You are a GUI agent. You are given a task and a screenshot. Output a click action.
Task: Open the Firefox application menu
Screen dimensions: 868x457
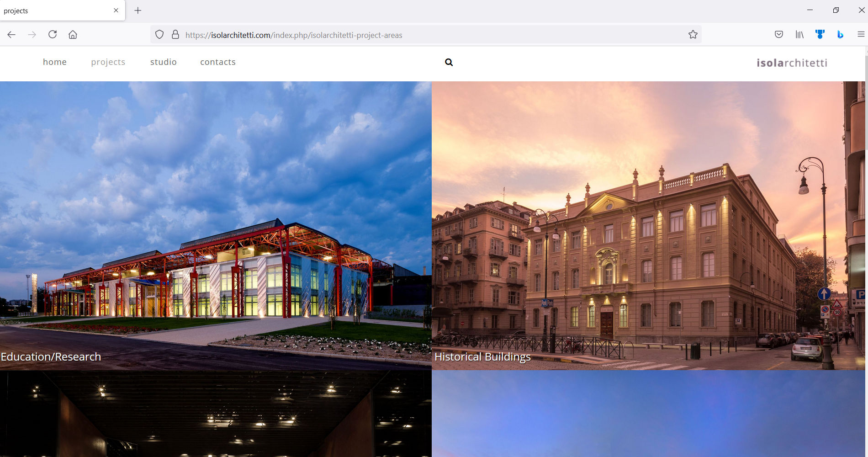tap(861, 35)
